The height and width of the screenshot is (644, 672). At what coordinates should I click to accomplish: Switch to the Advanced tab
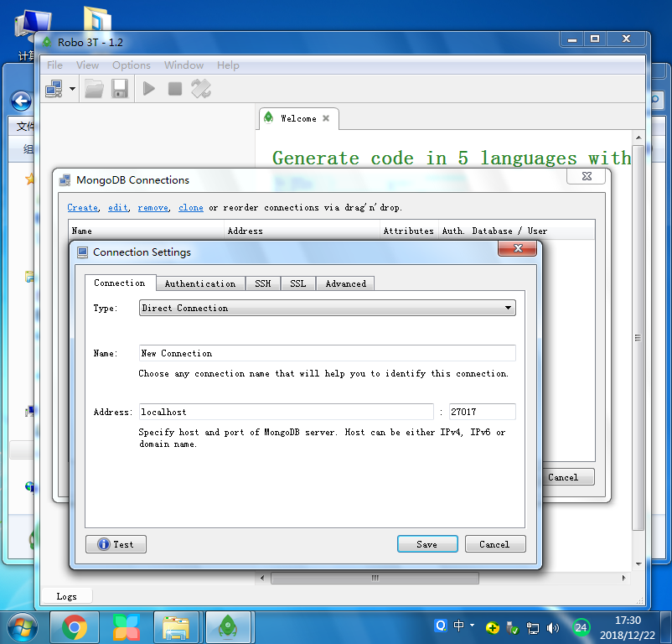pos(345,283)
